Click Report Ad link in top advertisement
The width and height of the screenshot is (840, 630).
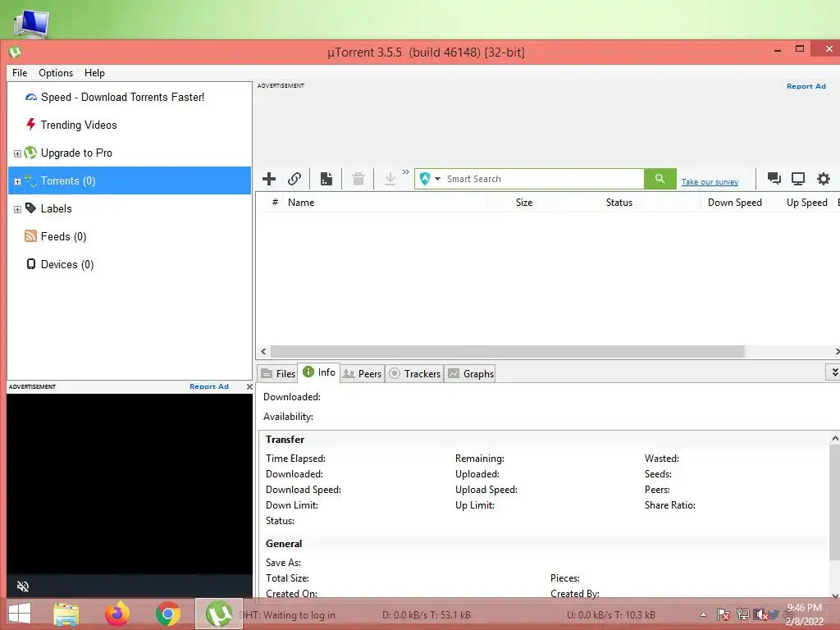[x=806, y=86]
